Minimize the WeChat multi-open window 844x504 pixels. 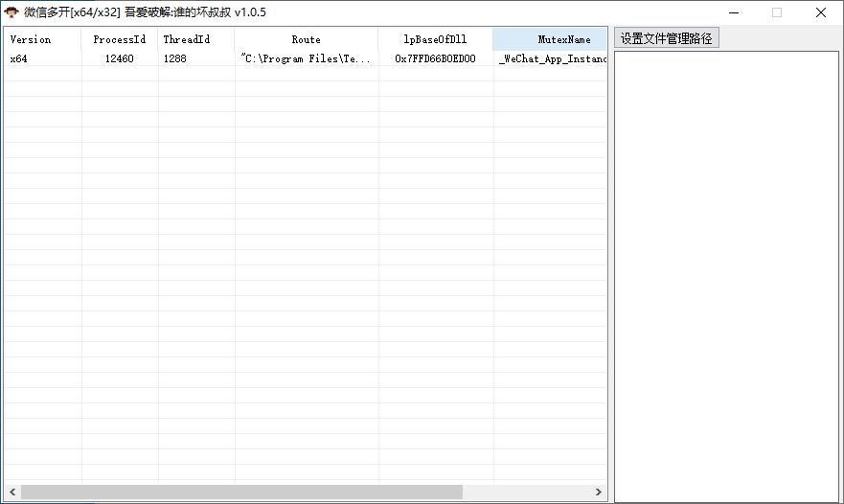(x=733, y=12)
